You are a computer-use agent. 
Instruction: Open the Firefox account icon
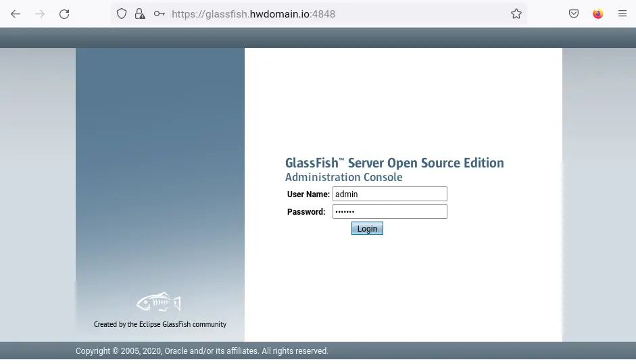coord(598,14)
